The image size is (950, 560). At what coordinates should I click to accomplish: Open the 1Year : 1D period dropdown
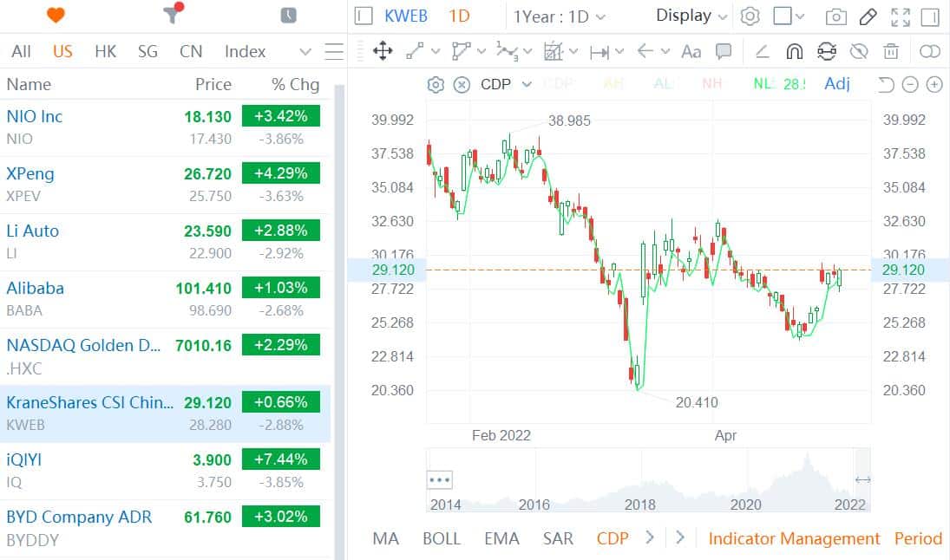tap(560, 16)
